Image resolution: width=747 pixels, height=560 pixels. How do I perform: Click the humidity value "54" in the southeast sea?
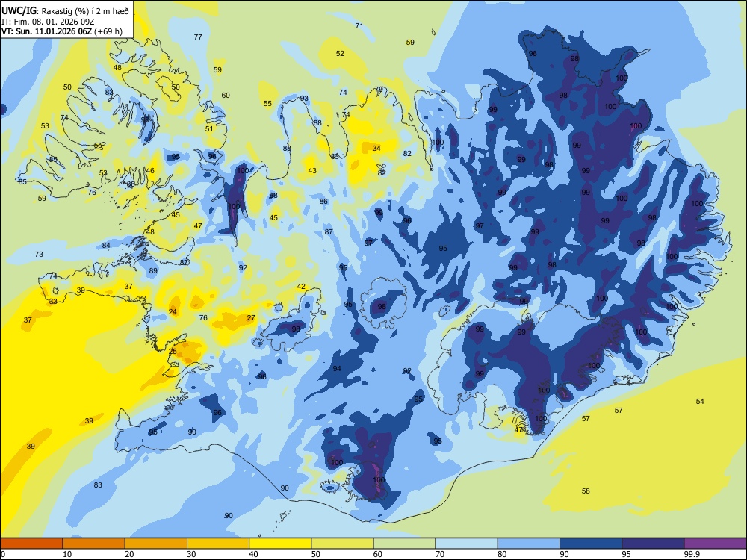click(x=700, y=402)
